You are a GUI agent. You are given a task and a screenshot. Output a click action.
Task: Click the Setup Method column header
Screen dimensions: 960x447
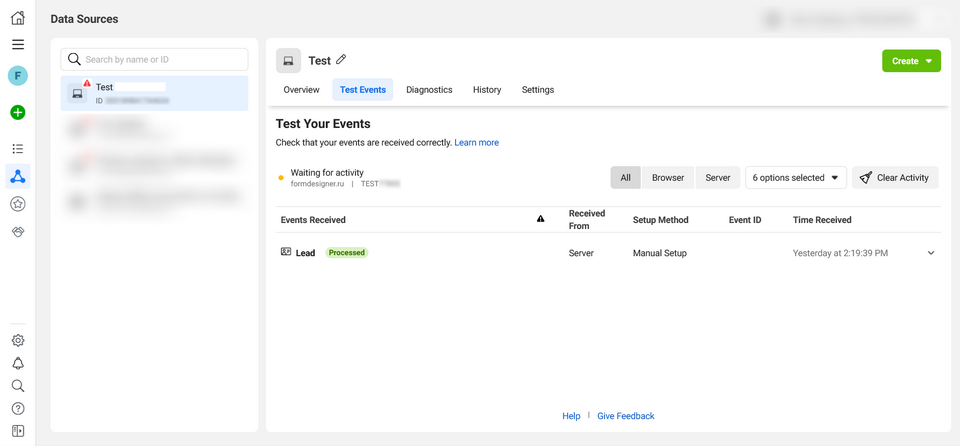point(661,219)
